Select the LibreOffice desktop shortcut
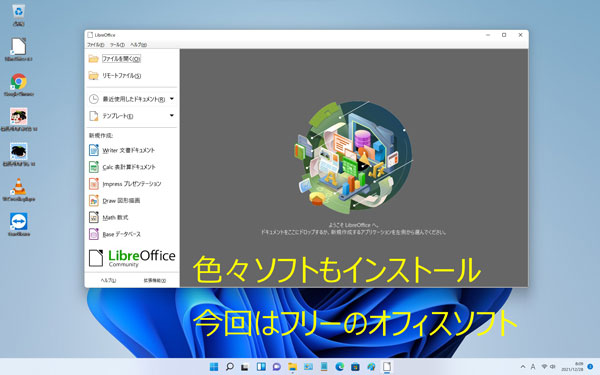This screenshot has height=375, width=600. pos(18,50)
